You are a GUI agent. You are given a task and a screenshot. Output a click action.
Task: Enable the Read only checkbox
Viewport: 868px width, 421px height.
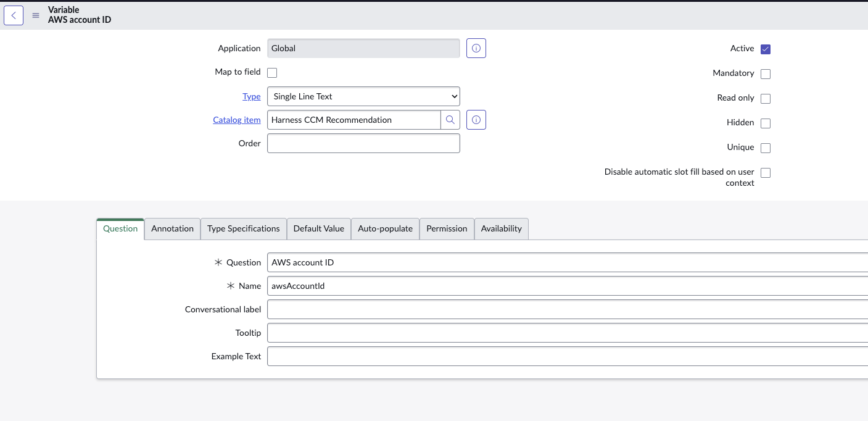pos(766,99)
